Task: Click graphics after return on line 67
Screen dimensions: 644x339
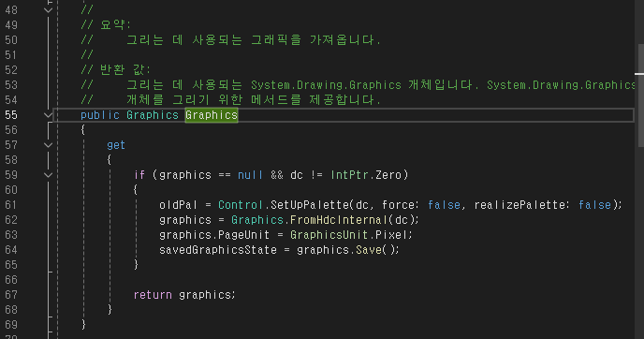Action: click(205, 295)
